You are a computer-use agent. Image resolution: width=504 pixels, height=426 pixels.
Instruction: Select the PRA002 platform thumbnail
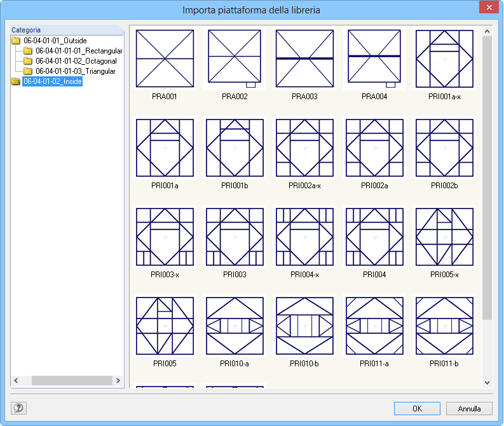click(x=235, y=58)
